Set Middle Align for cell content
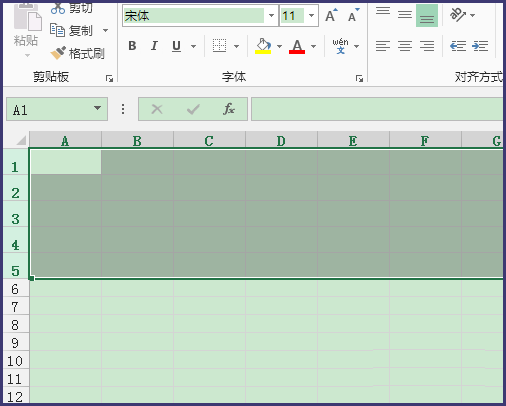Image resolution: width=506 pixels, height=406 pixels. [x=405, y=15]
